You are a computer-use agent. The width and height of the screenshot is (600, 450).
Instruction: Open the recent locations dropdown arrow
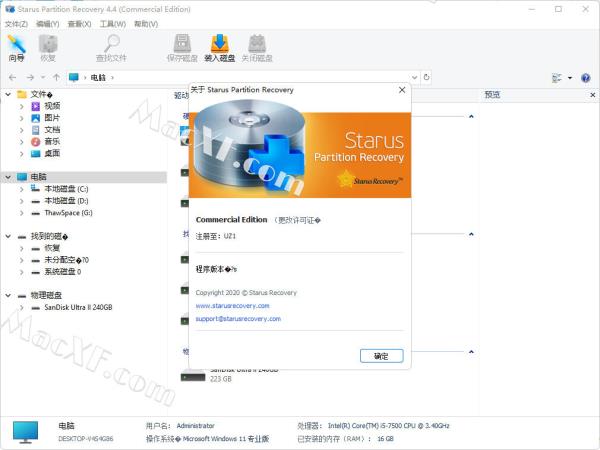[x=43, y=78]
